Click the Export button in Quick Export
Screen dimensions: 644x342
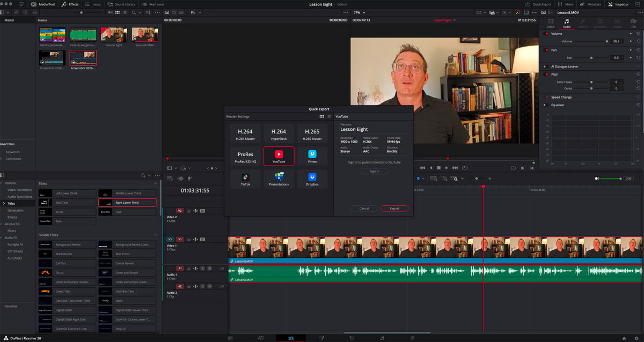[x=394, y=209]
